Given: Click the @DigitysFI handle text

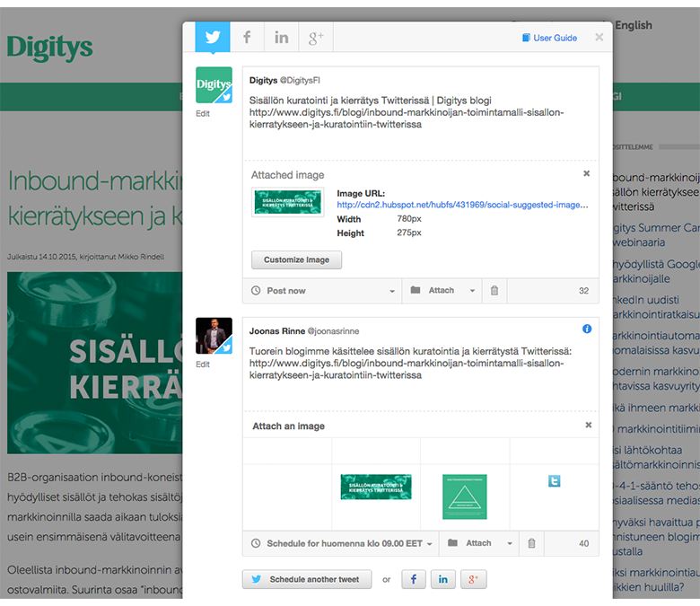Looking at the screenshot, I should pyautogui.click(x=300, y=81).
